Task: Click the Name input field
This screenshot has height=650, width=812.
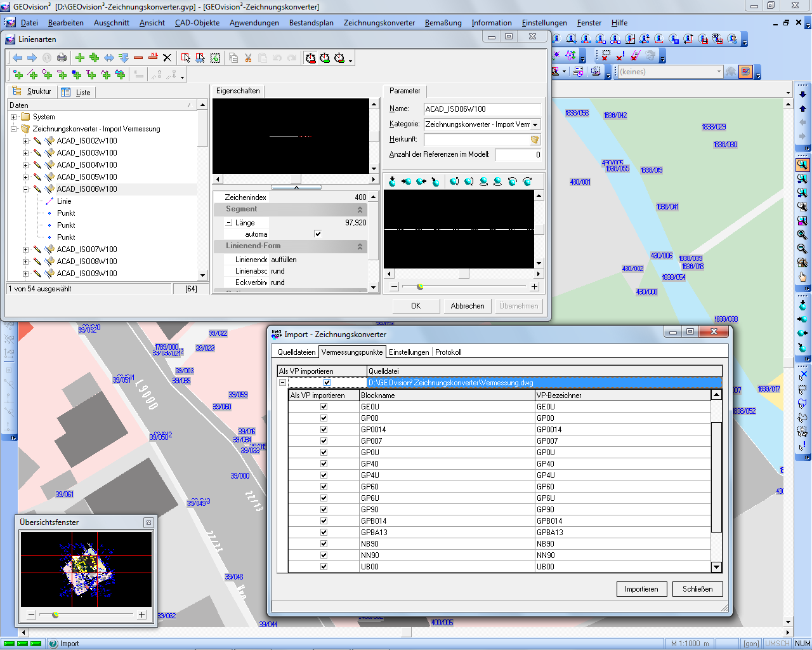Action: point(482,109)
